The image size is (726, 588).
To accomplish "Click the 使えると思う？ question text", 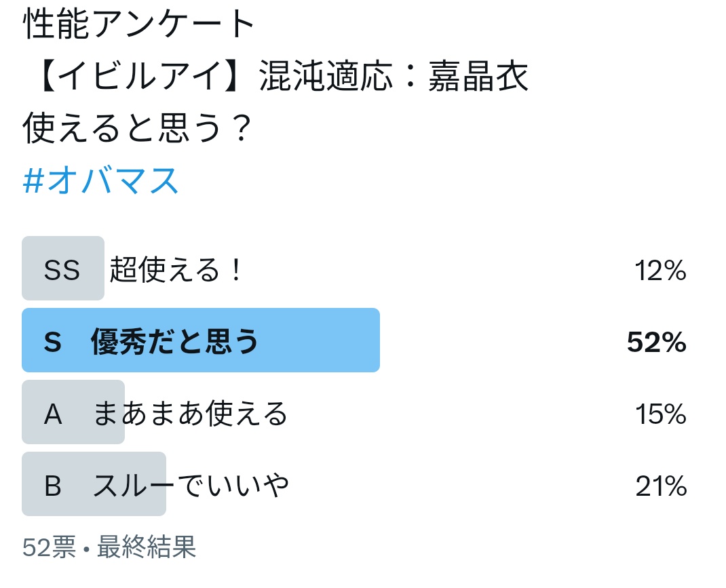I will (x=138, y=128).
